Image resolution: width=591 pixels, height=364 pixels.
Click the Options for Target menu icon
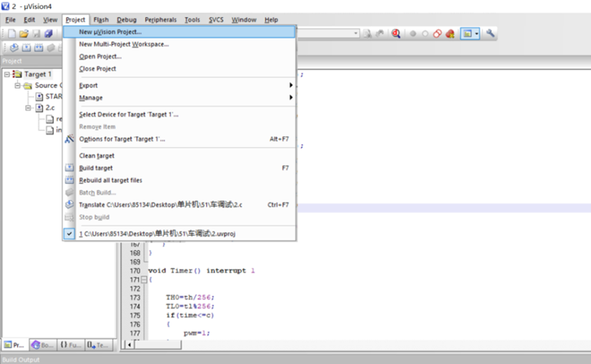click(69, 139)
